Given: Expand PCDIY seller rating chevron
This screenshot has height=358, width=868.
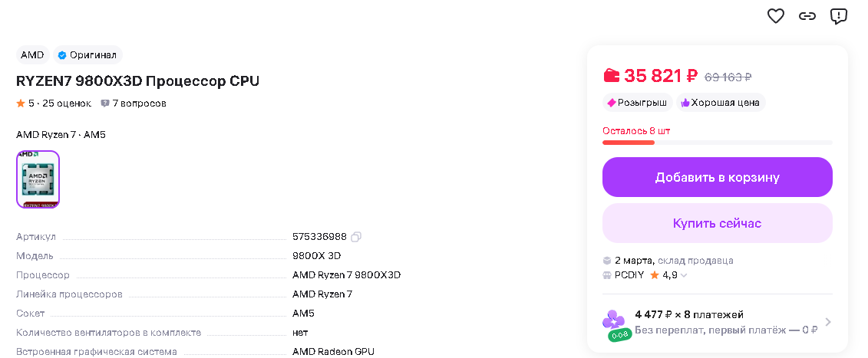Looking at the screenshot, I should tap(684, 275).
